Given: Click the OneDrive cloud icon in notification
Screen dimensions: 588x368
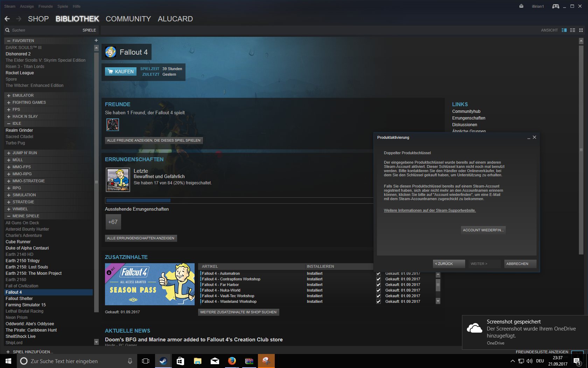Looking at the screenshot, I should click(475, 328).
